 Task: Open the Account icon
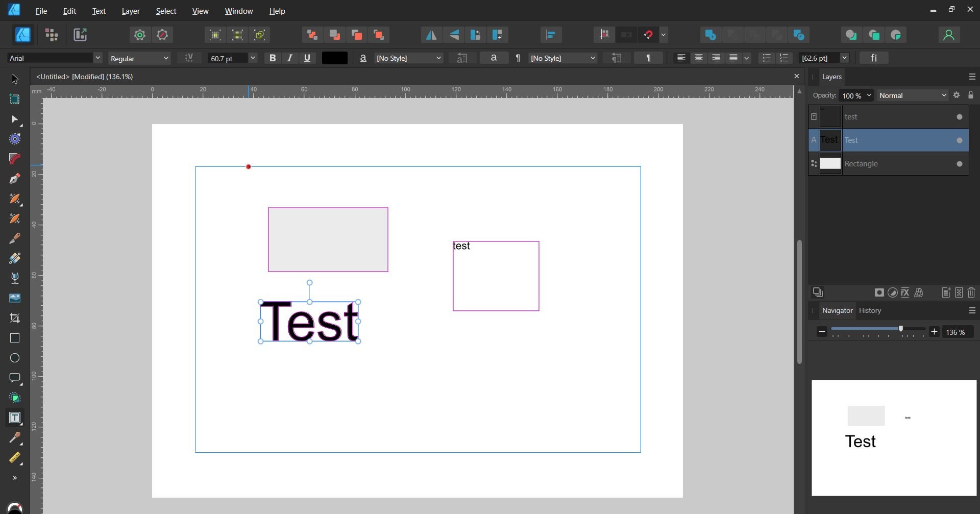coord(949,35)
